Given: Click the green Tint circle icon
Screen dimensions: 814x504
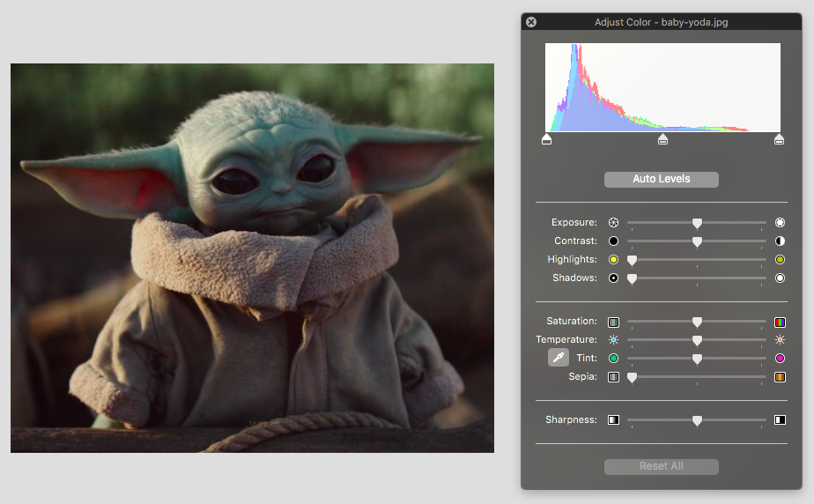Looking at the screenshot, I should [x=614, y=358].
